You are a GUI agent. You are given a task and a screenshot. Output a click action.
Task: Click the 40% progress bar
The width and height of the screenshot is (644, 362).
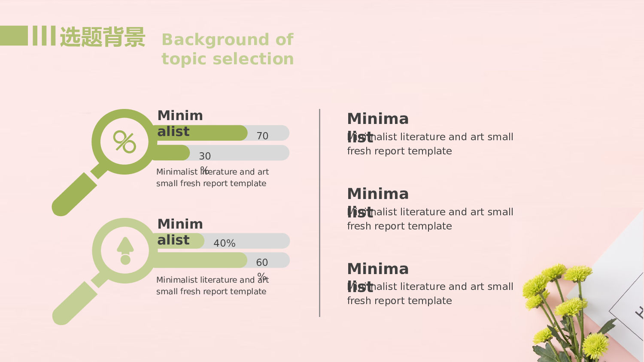coord(221,241)
